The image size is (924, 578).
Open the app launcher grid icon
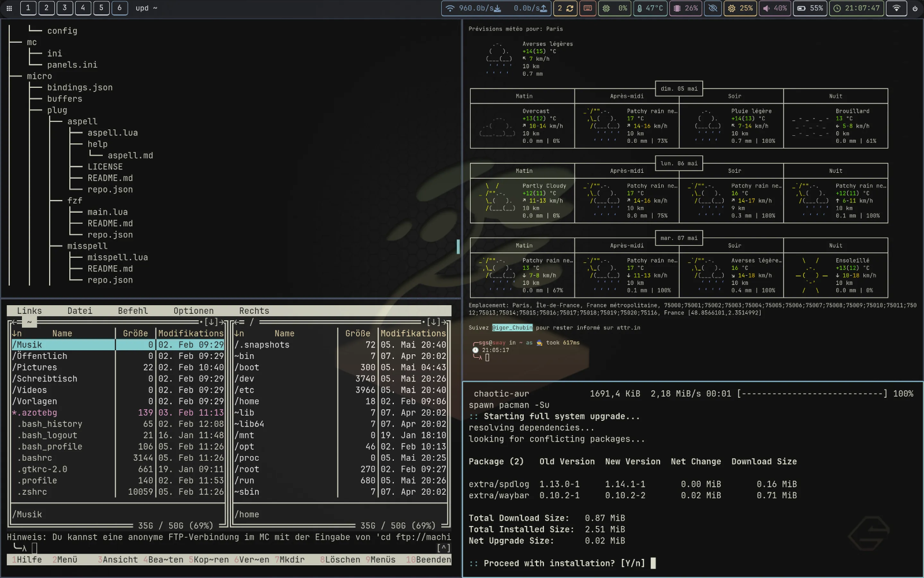pos(9,8)
